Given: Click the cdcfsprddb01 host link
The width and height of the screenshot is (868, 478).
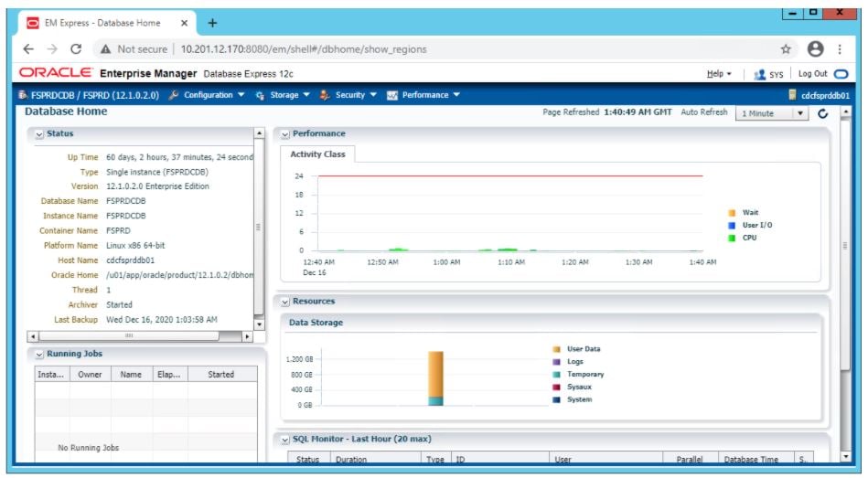Looking at the screenshot, I should (x=825, y=95).
